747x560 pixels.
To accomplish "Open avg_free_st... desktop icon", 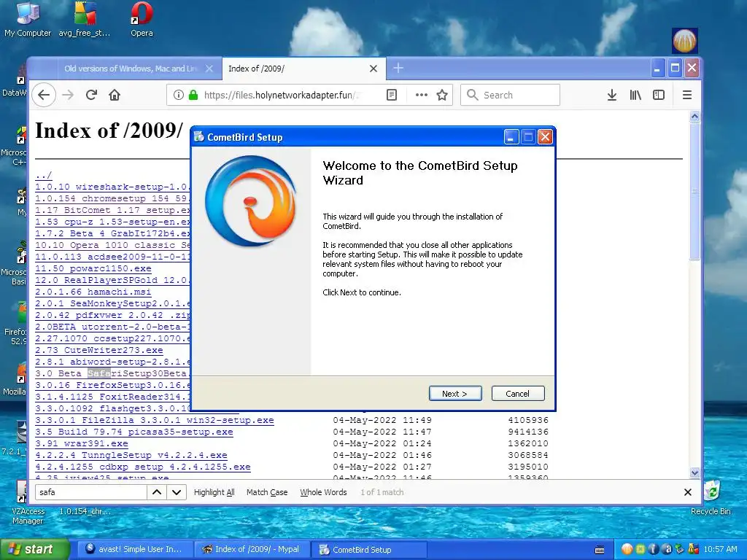I will [85, 20].
